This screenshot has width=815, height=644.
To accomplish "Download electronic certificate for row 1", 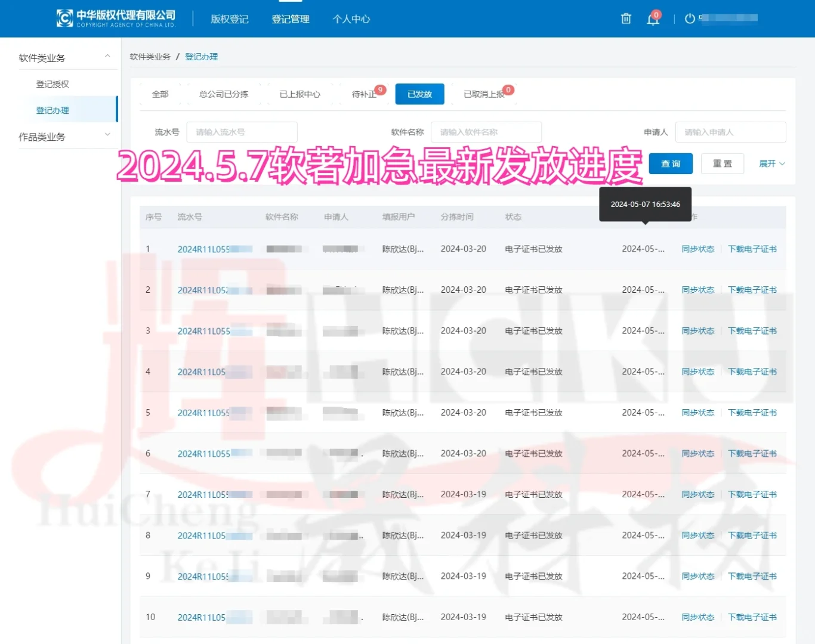I will [x=752, y=249].
